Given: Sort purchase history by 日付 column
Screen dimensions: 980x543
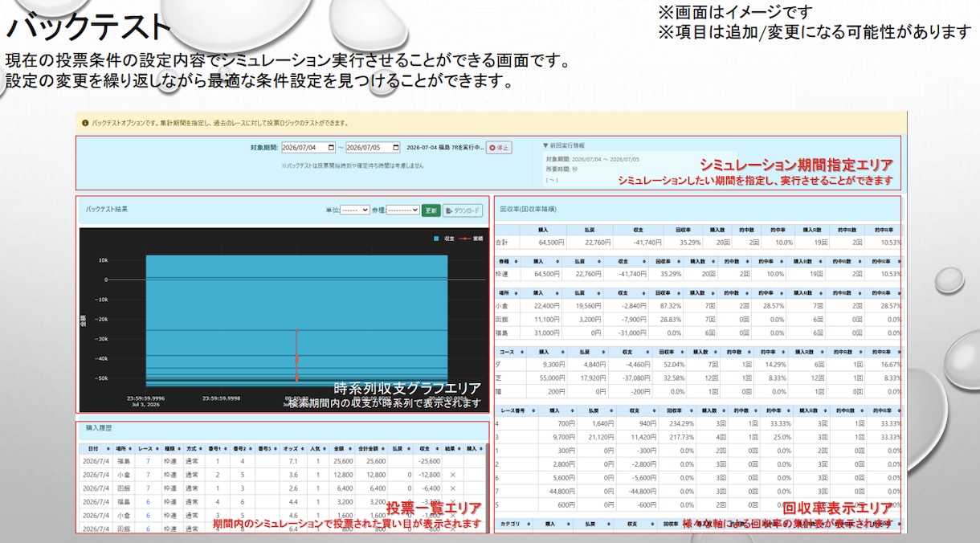Looking at the screenshot, I should [x=94, y=448].
